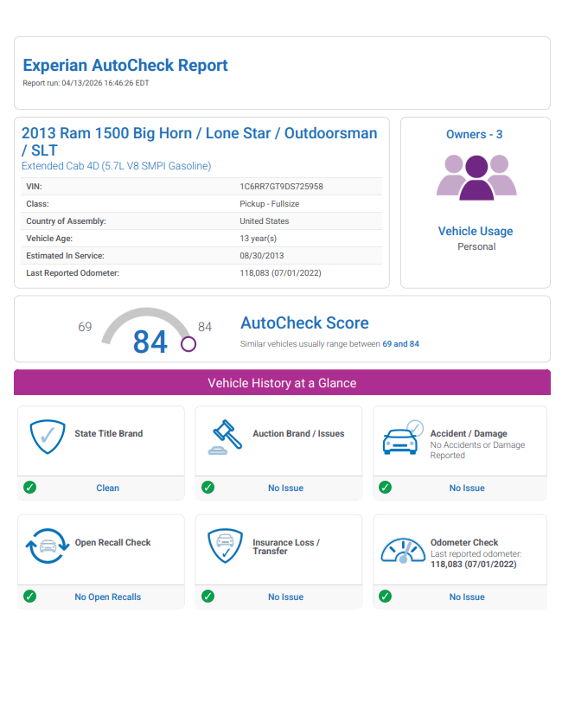Click the score gauge end marker circle
This screenshot has height=728, width=562.
188,344
